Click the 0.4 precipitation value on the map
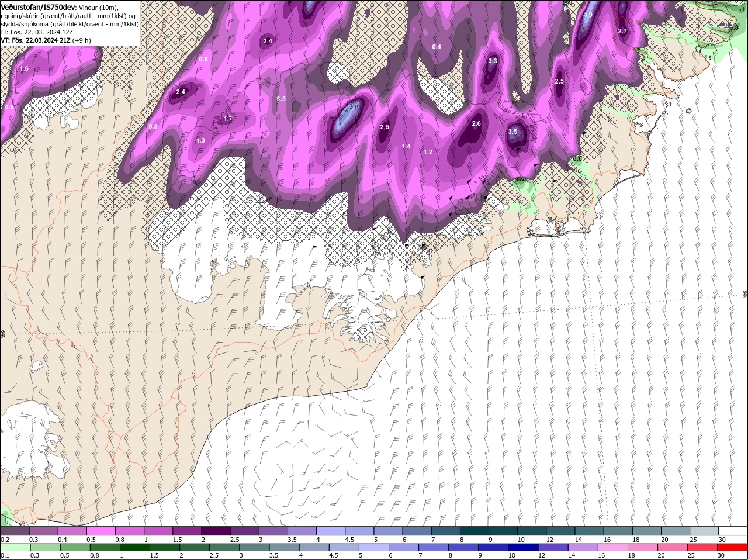Viewport: 748px width, 560px height. click(437, 47)
